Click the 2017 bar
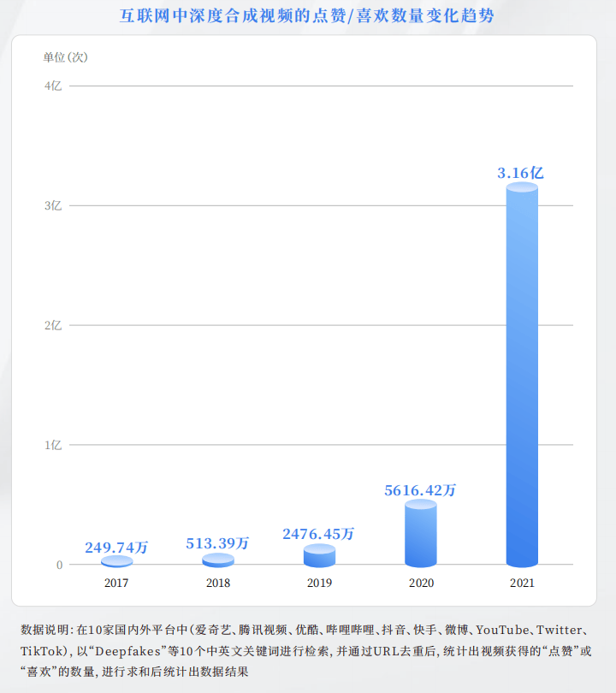The width and height of the screenshot is (616, 693). tap(116, 562)
